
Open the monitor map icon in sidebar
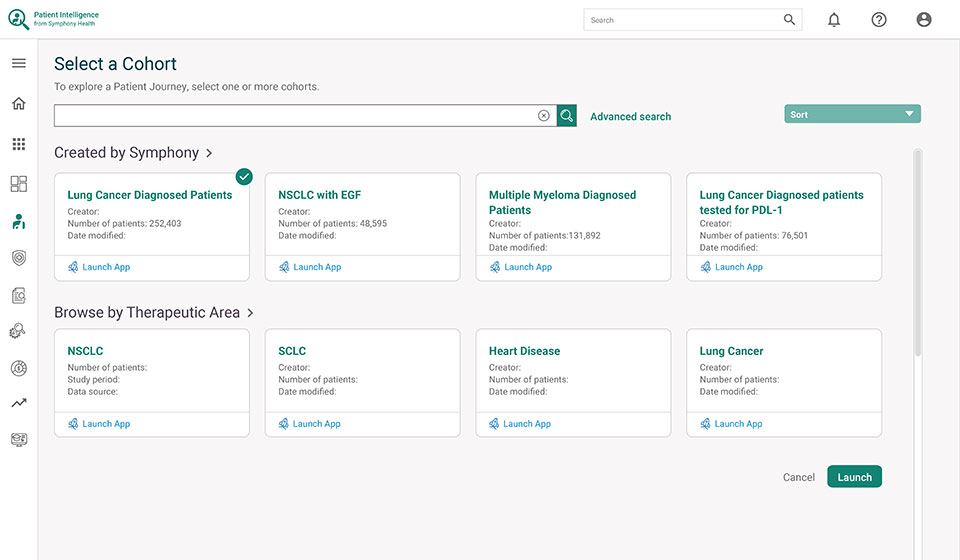(x=19, y=439)
